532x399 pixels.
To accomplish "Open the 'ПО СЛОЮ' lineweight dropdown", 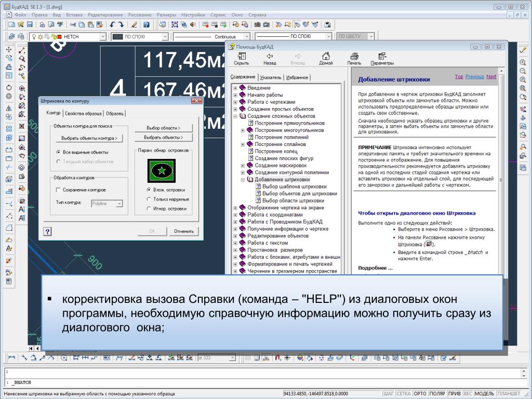I will pyautogui.click(x=328, y=37).
